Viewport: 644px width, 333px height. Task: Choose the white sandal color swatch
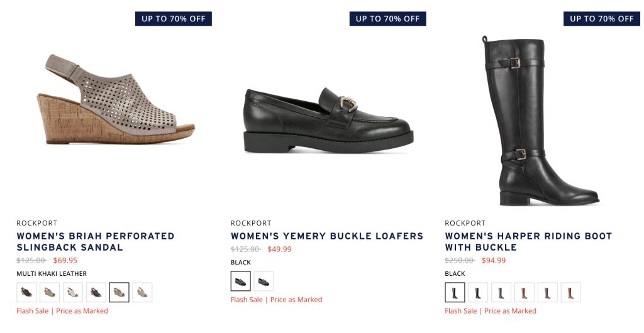[73, 292]
